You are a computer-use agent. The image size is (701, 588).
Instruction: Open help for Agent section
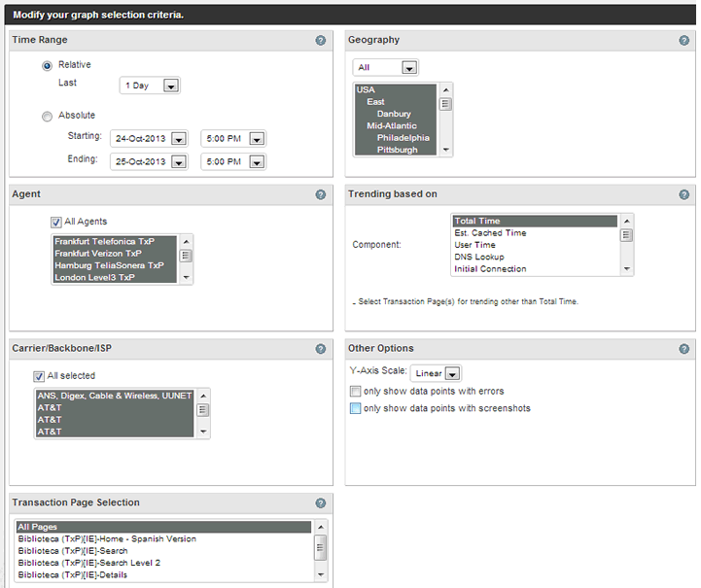320,194
